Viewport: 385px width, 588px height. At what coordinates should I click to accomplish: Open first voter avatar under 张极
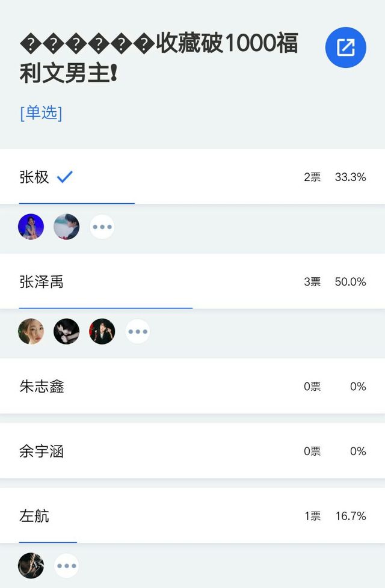pos(31,227)
